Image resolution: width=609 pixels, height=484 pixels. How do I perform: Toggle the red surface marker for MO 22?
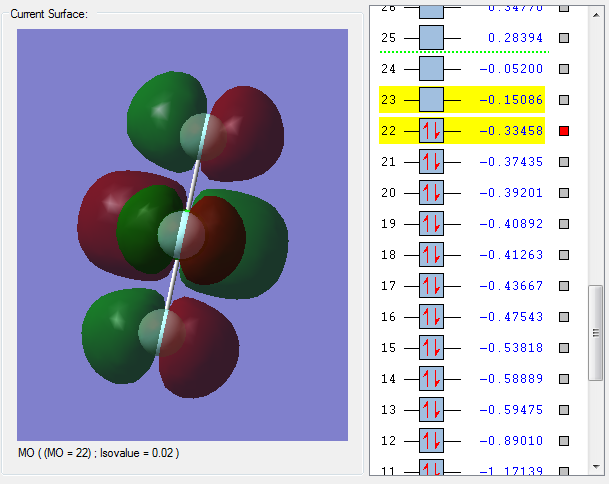point(564,131)
